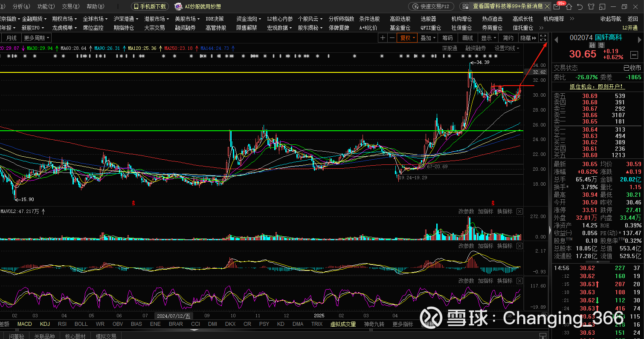Screen dimensions: 644x339
Task: Click 手机版下载 mobile download button
Action: [150, 6]
